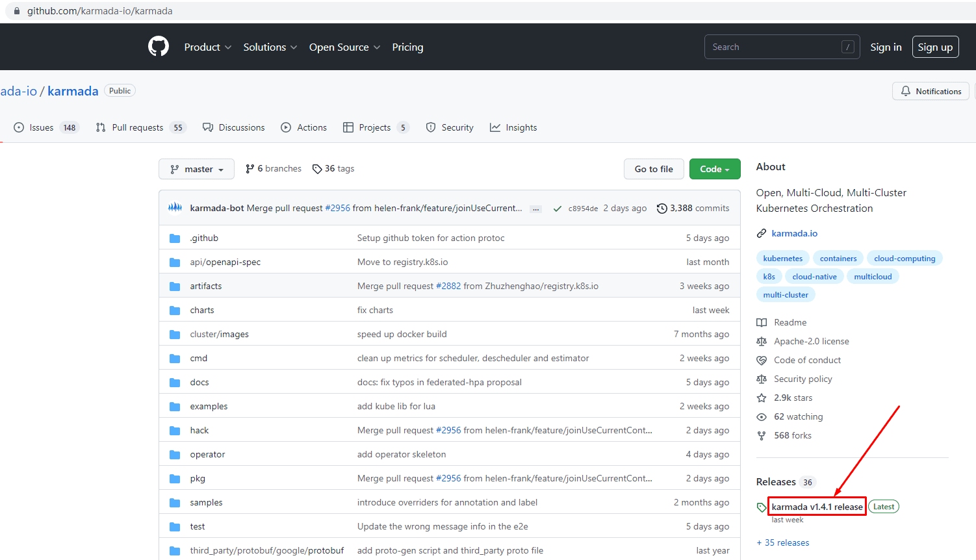This screenshot has height=560, width=976.
Task: Select the multi-cluster topic tag
Action: pos(786,295)
